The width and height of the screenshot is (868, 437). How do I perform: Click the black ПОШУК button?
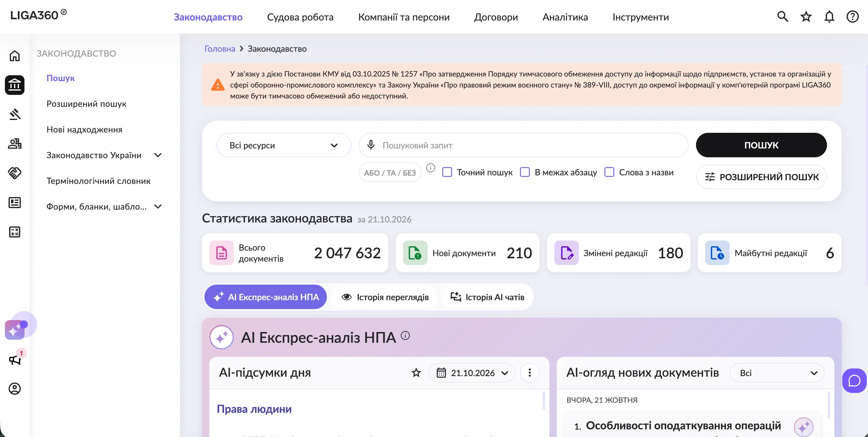[761, 145]
